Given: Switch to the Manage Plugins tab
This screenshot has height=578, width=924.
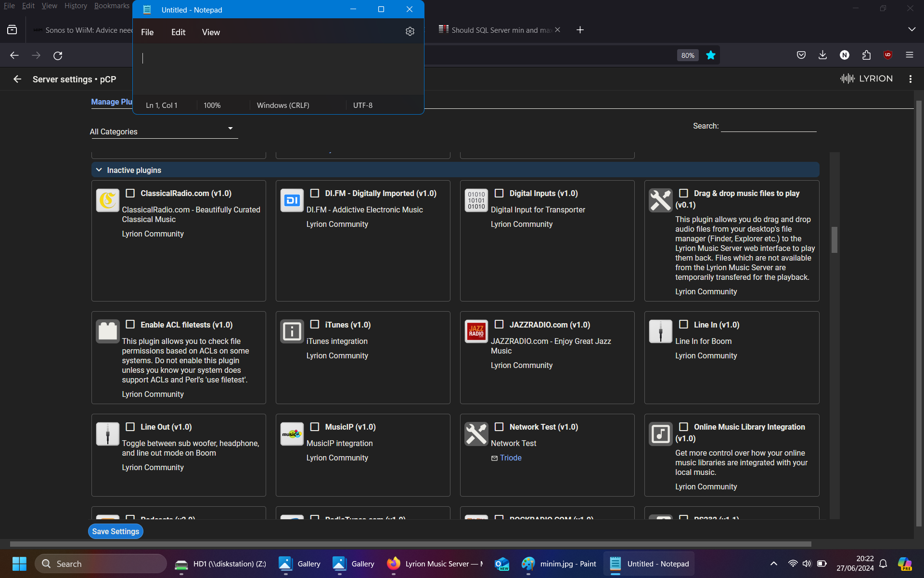Looking at the screenshot, I should pyautogui.click(x=112, y=102).
